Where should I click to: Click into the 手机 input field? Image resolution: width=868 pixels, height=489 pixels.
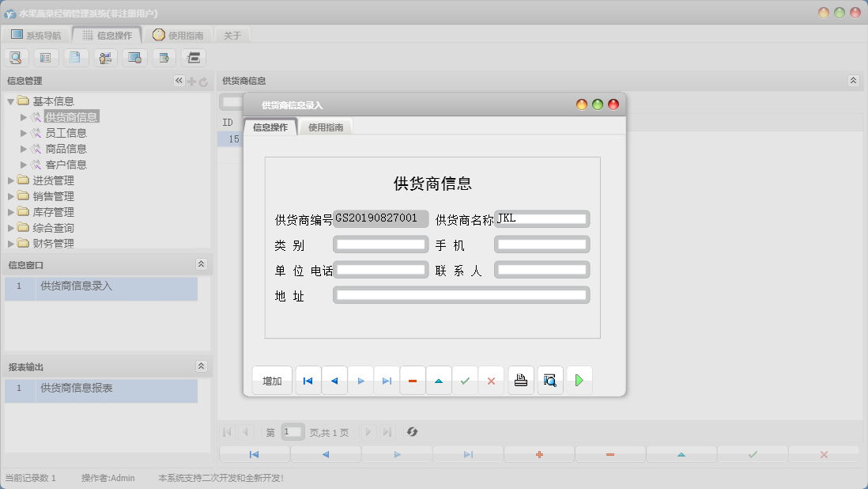[x=542, y=244]
